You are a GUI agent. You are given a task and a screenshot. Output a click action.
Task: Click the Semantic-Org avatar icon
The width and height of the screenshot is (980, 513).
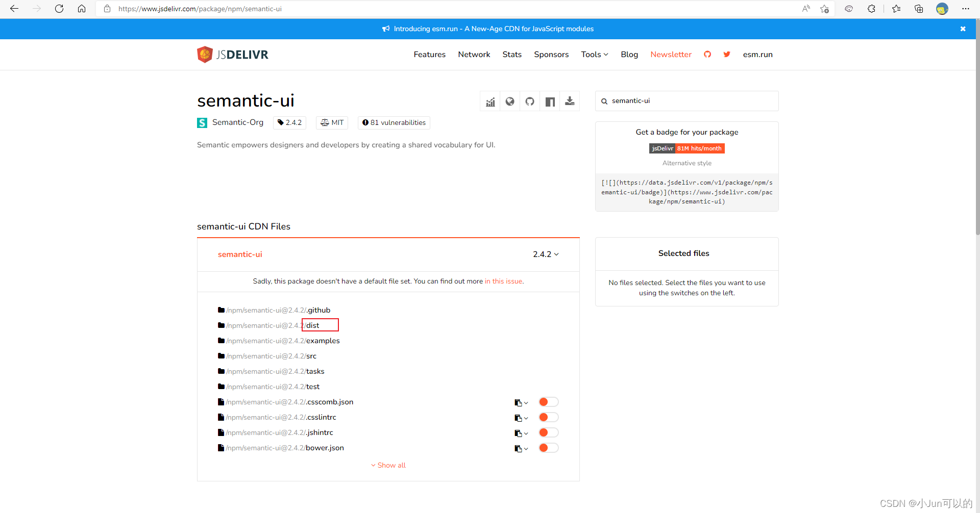pos(202,123)
